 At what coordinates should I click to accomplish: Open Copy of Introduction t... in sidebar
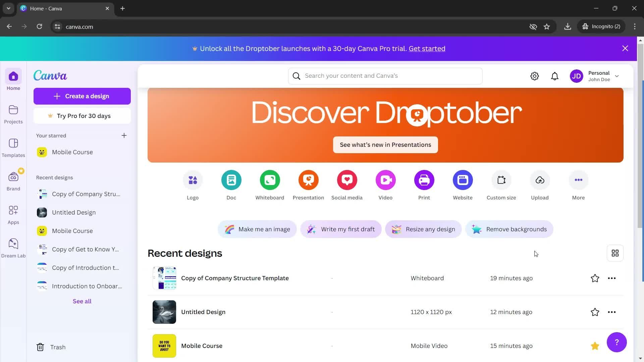click(82, 268)
